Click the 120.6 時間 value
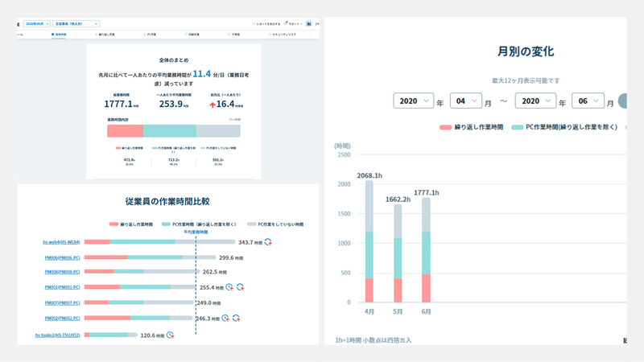 click(x=152, y=335)
